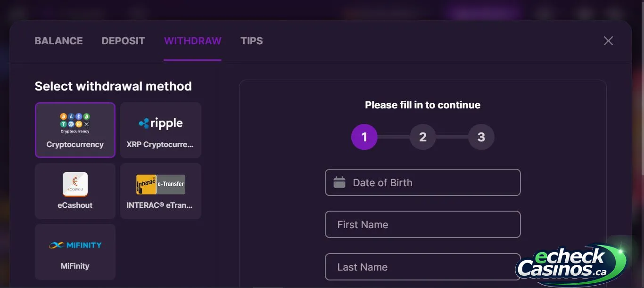Jump to step 2 in progress indicator
This screenshot has height=288, width=644.
[x=422, y=137]
